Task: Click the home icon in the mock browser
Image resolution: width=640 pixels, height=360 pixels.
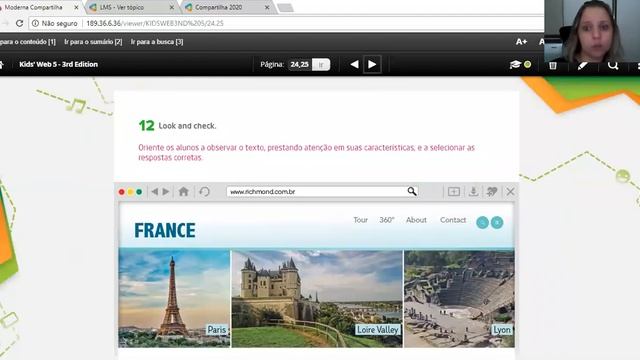Action: (184, 191)
